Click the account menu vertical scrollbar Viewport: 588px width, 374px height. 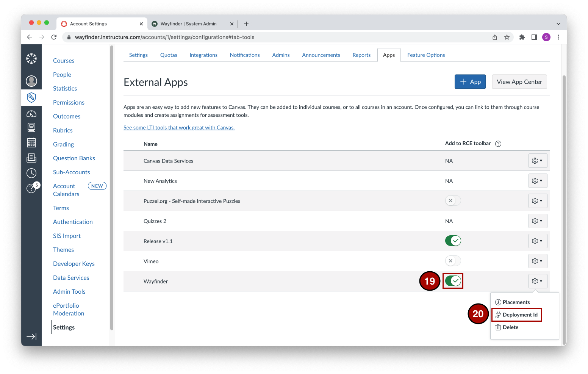111,188
